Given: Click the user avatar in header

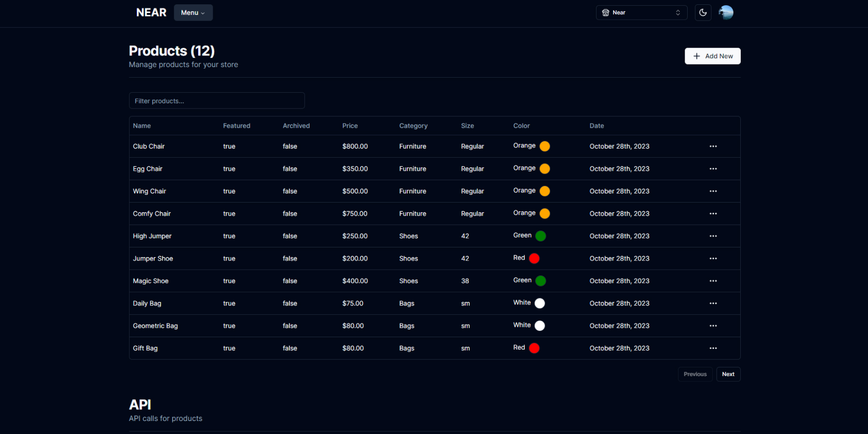Looking at the screenshot, I should 726,13.
